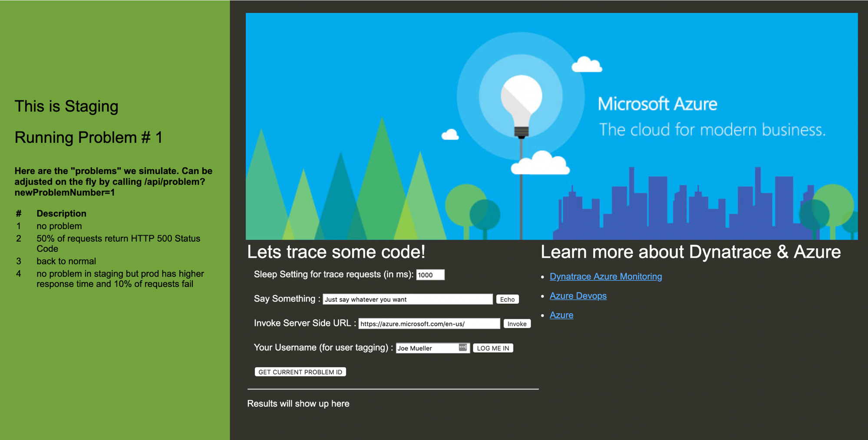This screenshot has height=440, width=868.
Task: Click the Echo button
Action: click(x=507, y=299)
